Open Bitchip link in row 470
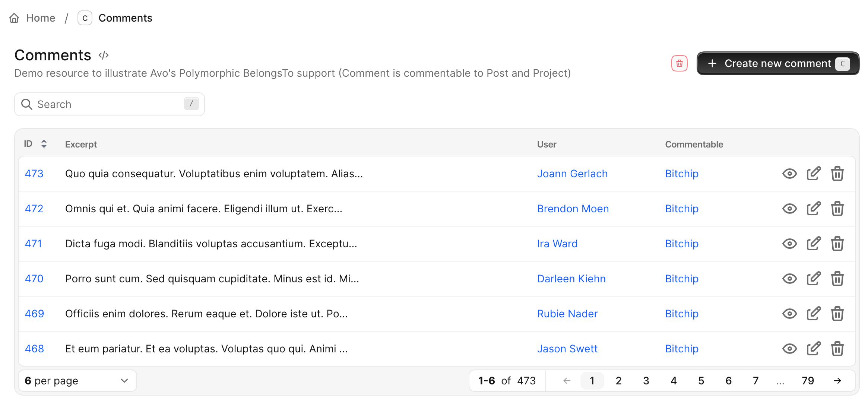868x406 pixels. [x=682, y=279]
